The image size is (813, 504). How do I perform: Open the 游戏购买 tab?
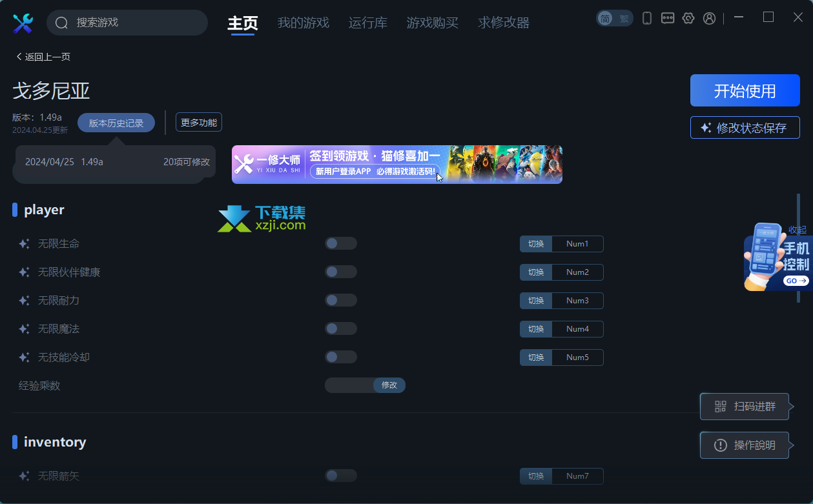[433, 23]
